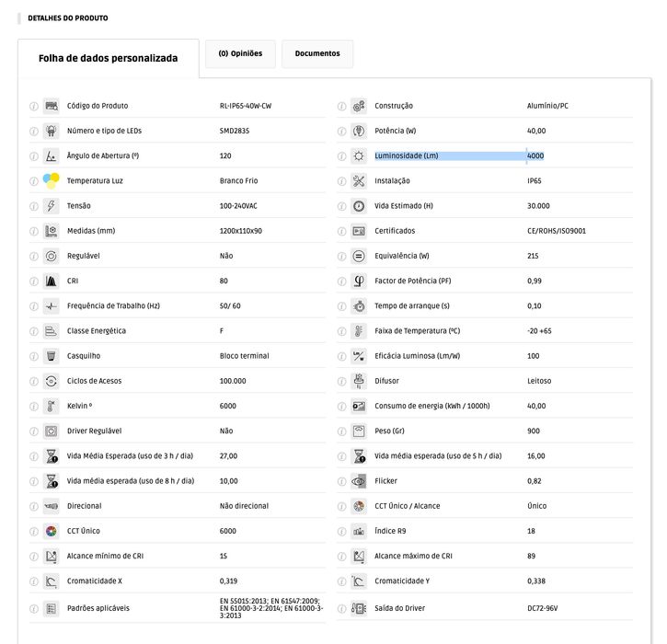Click the Instalação tools icon
The image size is (667, 644).
point(359,181)
